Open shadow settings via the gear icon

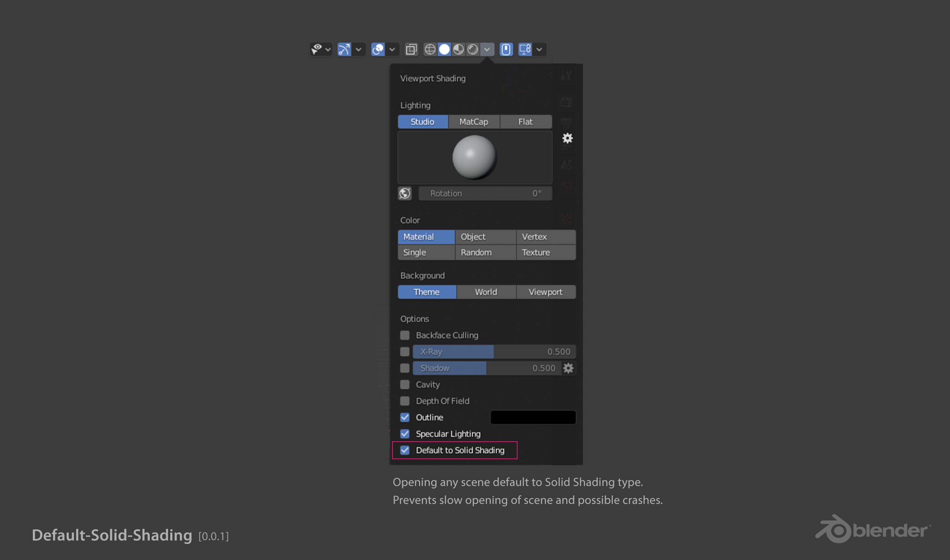(x=568, y=368)
